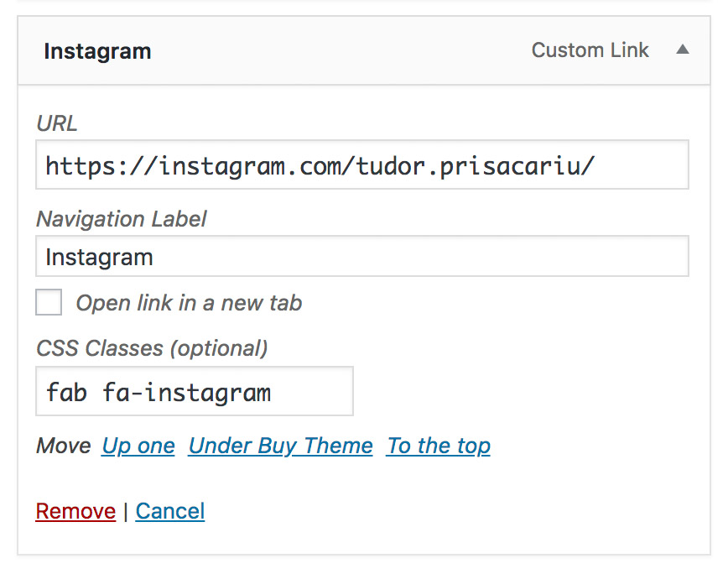Remove the Instagram menu item
Screen dimensions: 728x574
pos(75,511)
